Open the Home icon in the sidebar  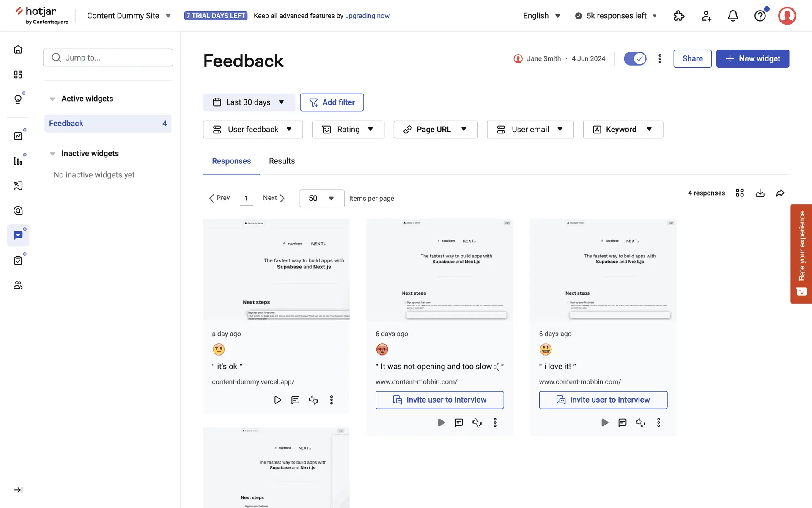(18, 50)
